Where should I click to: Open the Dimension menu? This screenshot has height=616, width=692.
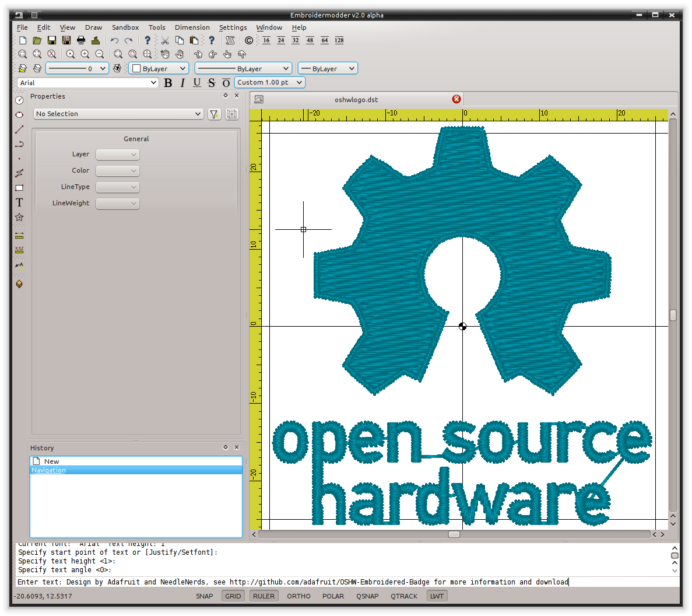coord(192,27)
